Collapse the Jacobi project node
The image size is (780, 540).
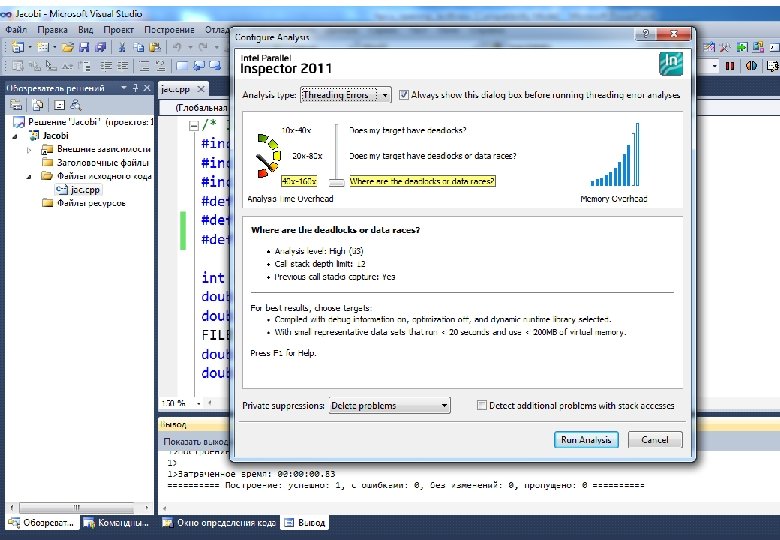[x=15, y=136]
